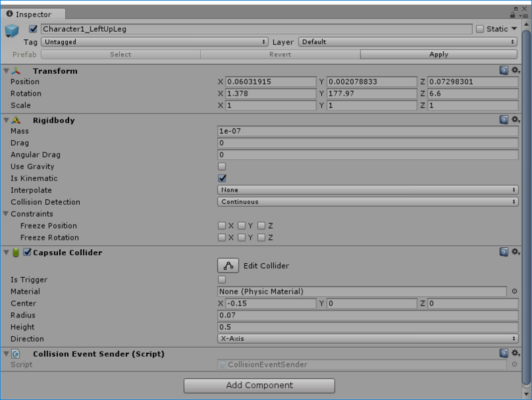Click the C# script icon
The image size is (532, 400).
coord(15,354)
